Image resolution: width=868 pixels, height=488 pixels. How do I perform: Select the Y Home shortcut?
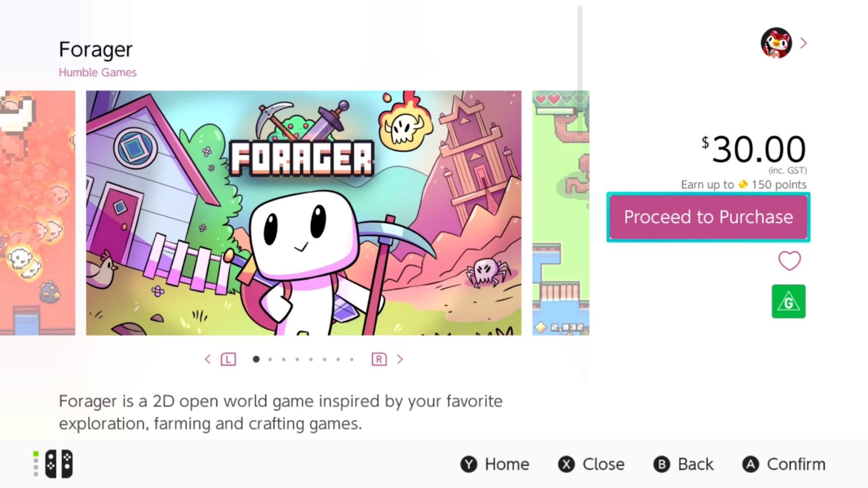495,464
